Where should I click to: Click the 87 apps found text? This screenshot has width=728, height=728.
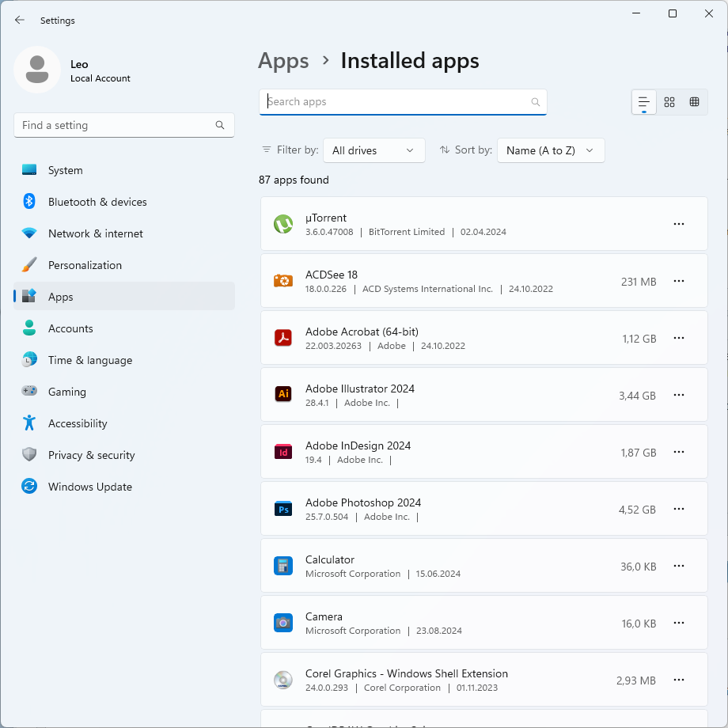click(x=294, y=180)
